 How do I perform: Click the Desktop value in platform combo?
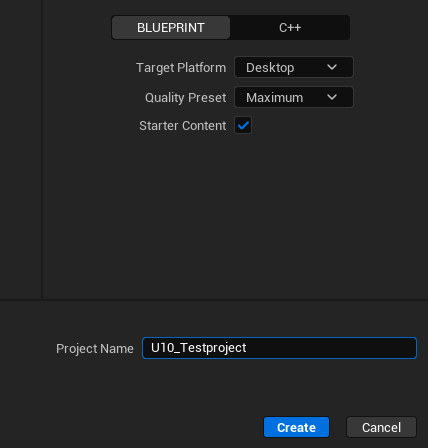point(270,68)
